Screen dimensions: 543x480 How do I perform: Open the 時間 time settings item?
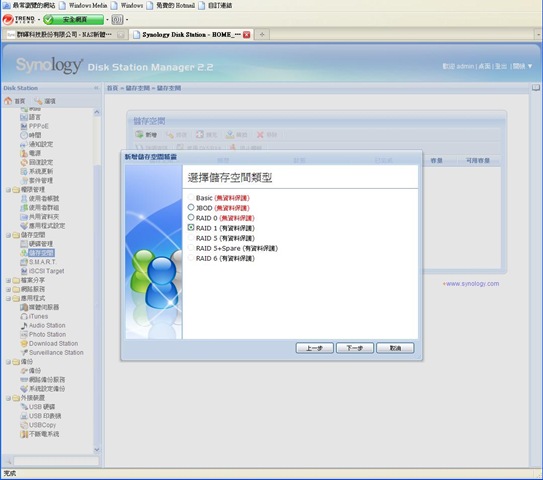tap(30, 135)
